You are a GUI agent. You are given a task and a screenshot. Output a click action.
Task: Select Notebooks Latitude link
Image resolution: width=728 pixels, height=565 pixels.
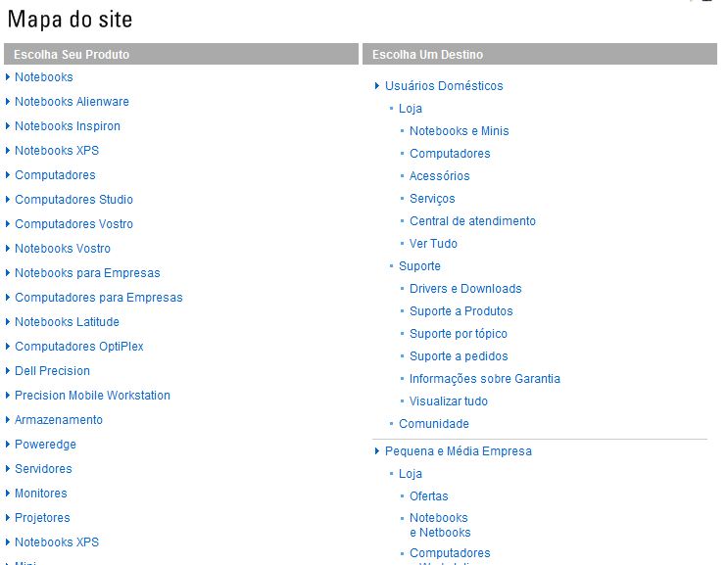pos(67,322)
